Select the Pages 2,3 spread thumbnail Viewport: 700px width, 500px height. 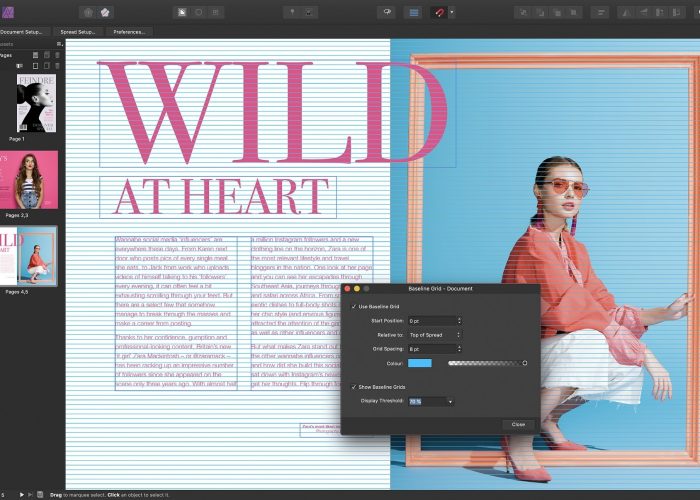tap(29, 179)
